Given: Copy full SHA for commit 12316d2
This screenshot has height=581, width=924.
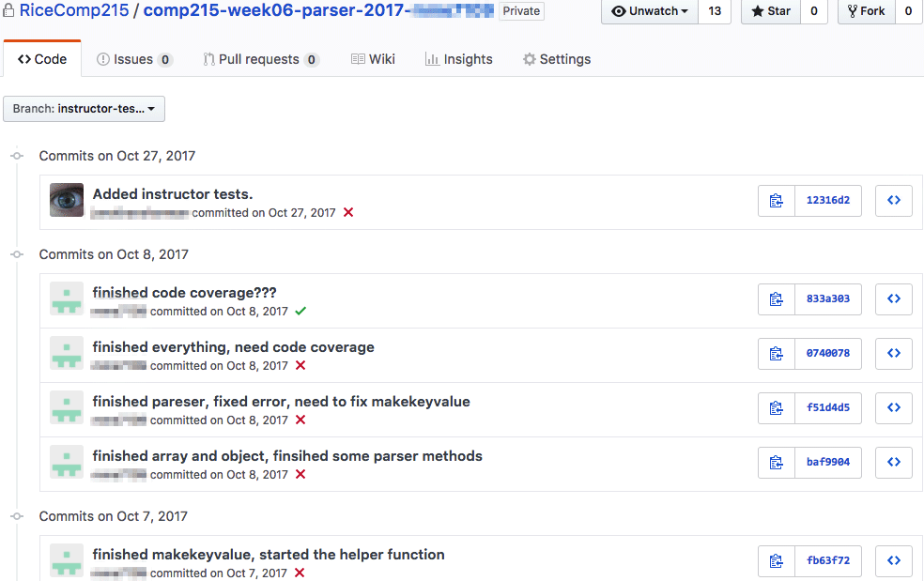Looking at the screenshot, I should (776, 201).
